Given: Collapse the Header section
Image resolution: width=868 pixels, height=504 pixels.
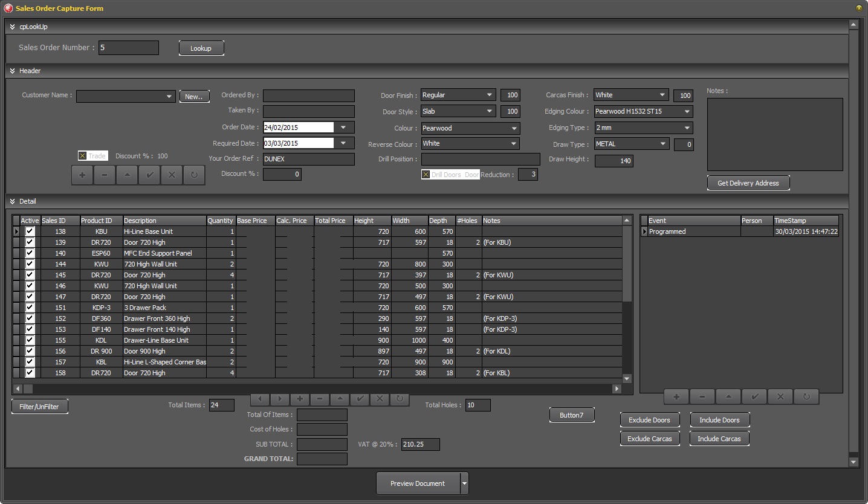Looking at the screenshot, I should pos(13,71).
